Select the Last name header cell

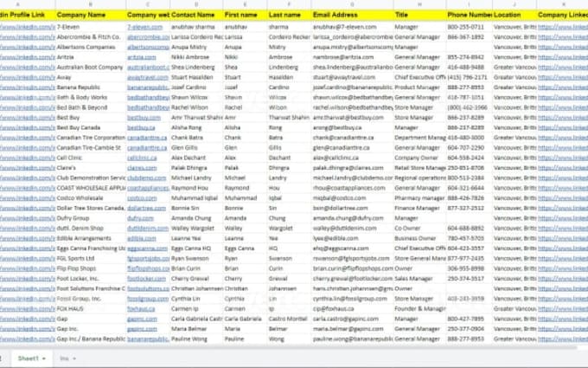click(290, 15)
